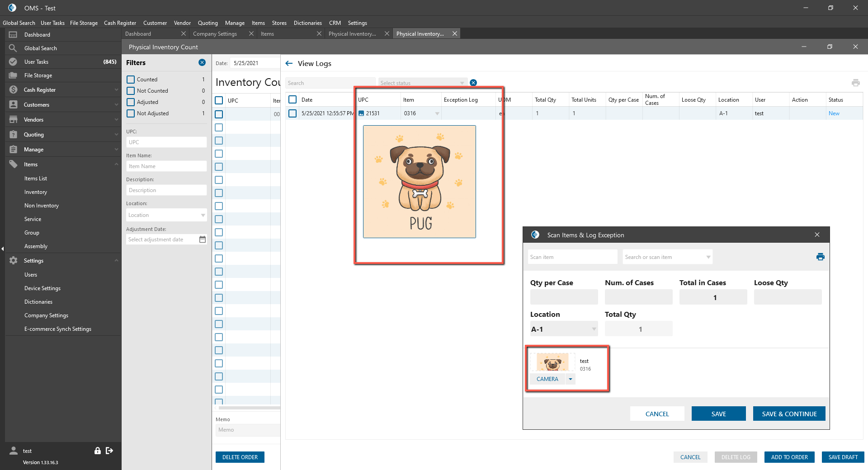Close the Company Settings tab
The image size is (868, 470).
(251, 34)
